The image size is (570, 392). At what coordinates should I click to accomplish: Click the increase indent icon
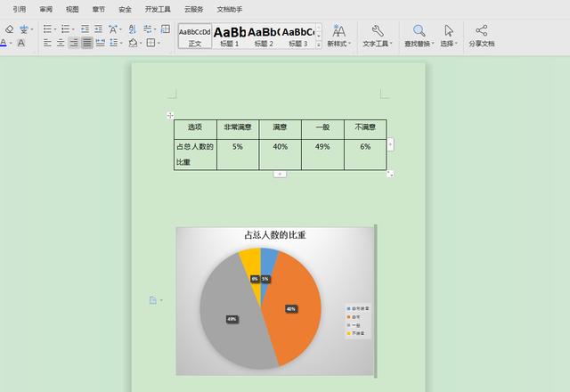(x=98, y=29)
